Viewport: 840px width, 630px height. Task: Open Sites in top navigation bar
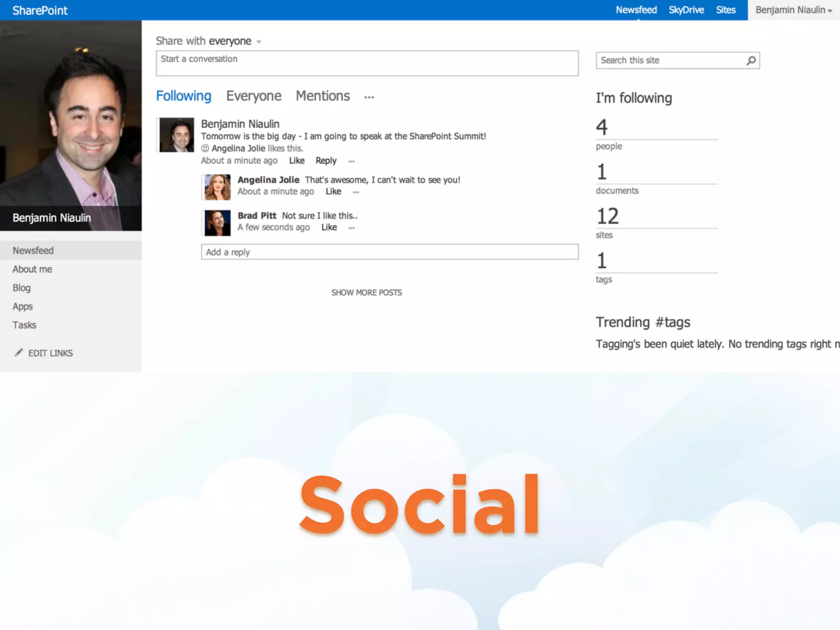click(726, 10)
